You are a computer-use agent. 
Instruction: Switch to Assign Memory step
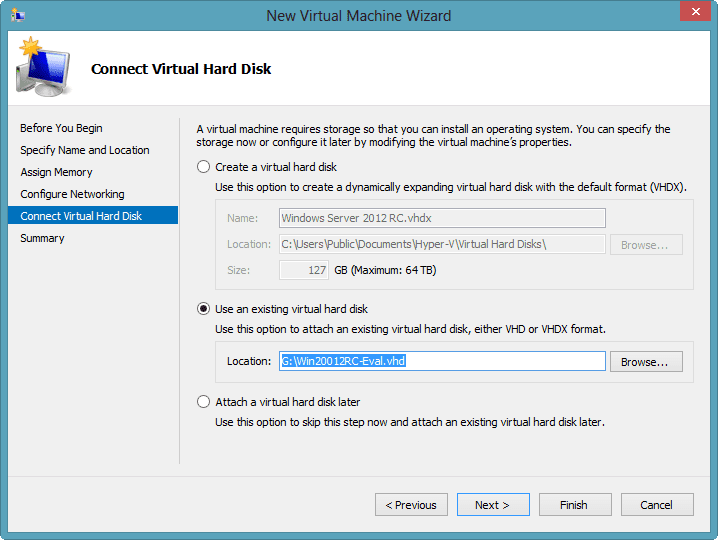point(56,172)
